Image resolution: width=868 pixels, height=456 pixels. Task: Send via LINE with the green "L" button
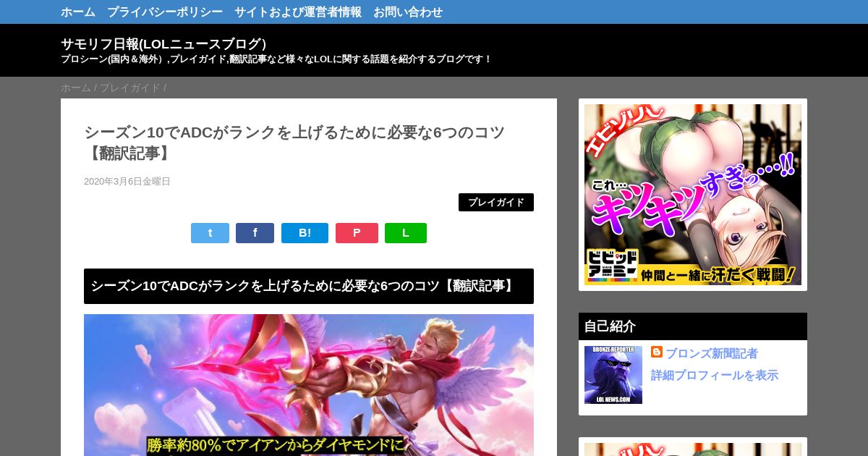406,233
